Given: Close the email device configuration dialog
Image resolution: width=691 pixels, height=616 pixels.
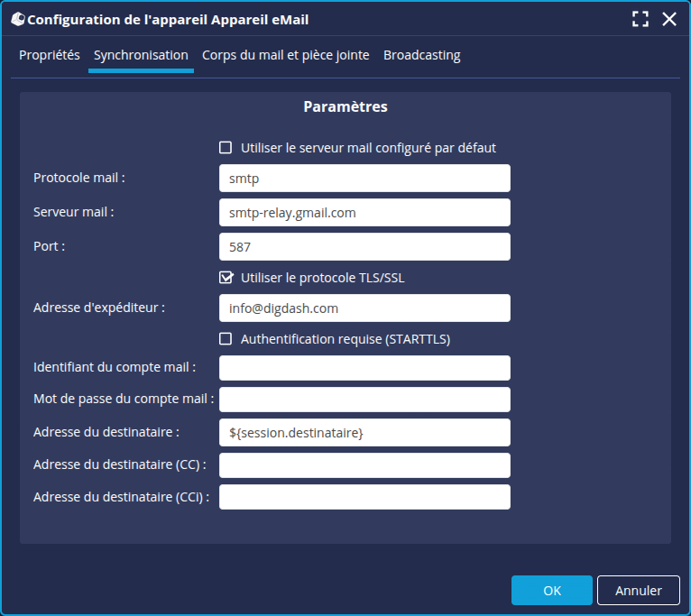Looking at the screenshot, I should coord(669,19).
